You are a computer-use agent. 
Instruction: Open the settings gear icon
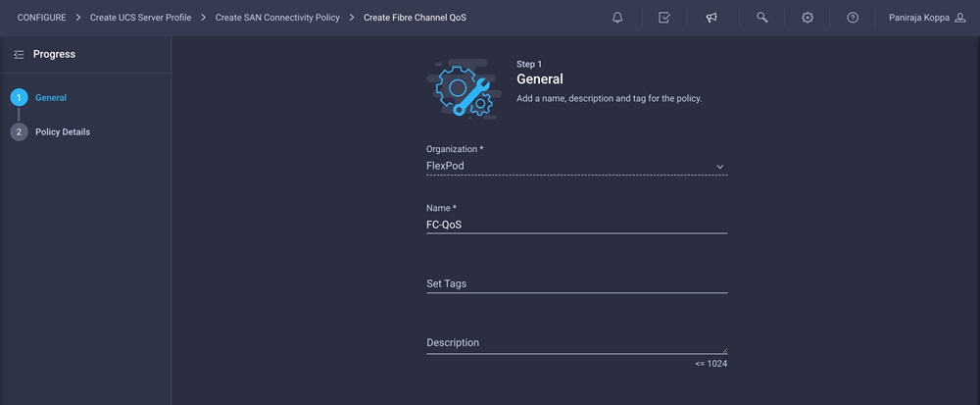pyautogui.click(x=808, y=18)
